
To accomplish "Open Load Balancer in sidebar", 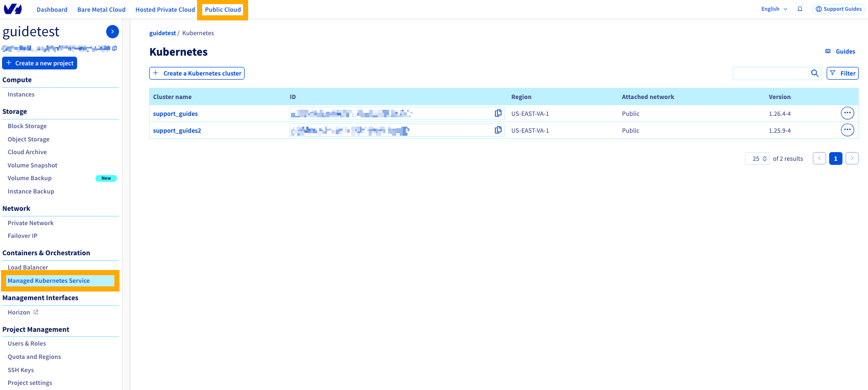I will 28,267.
